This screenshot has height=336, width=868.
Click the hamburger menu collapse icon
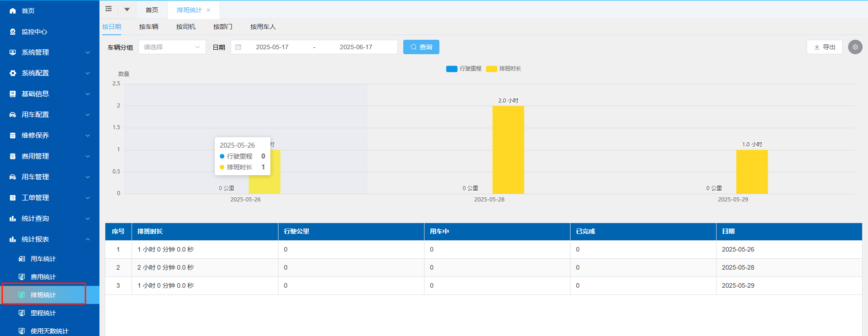coord(108,9)
